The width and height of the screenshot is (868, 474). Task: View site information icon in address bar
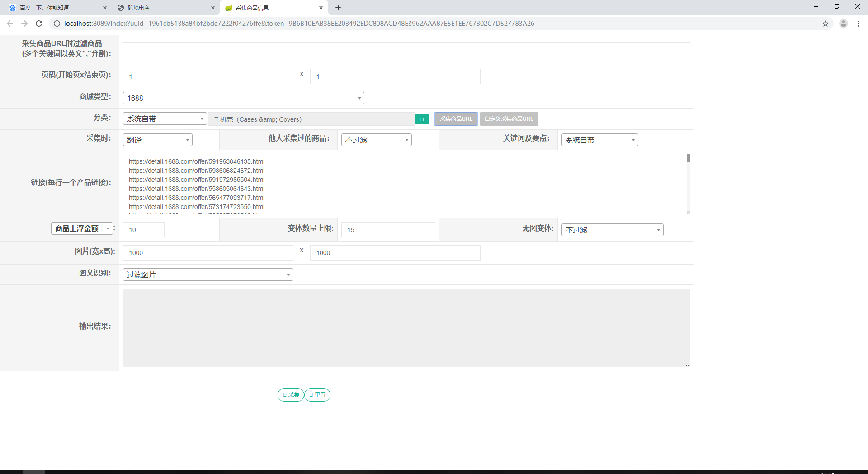57,24
